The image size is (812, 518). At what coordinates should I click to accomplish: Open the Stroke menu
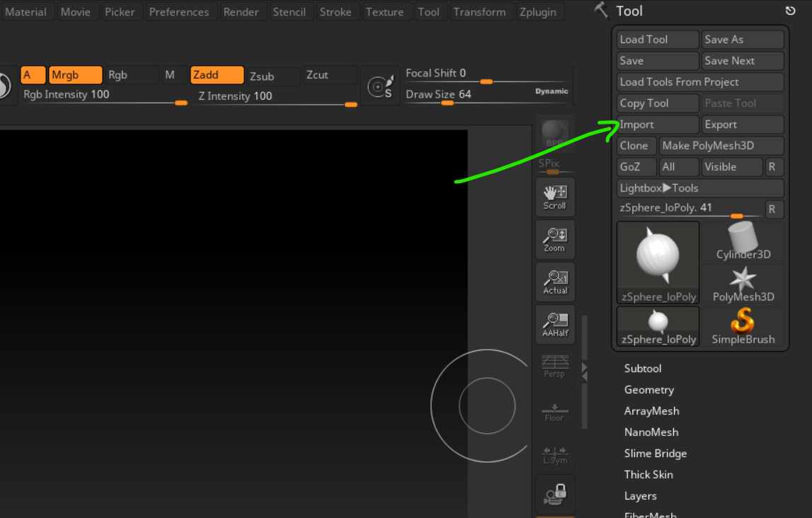[335, 12]
